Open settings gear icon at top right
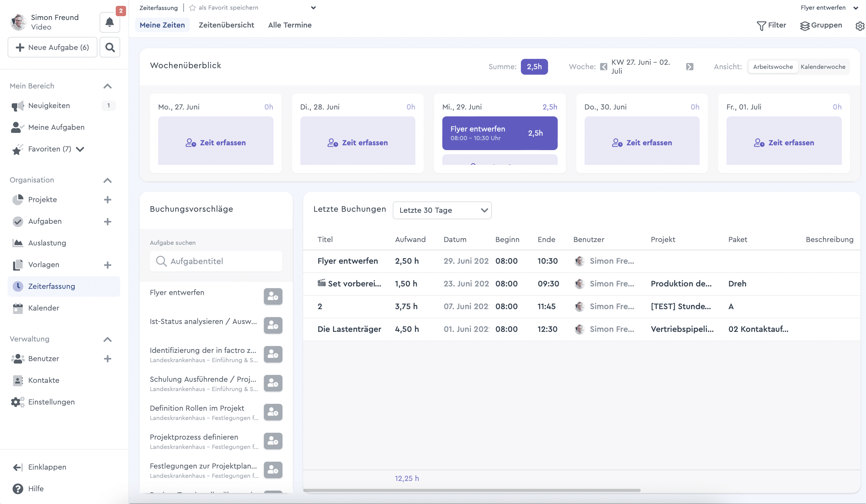 click(860, 26)
